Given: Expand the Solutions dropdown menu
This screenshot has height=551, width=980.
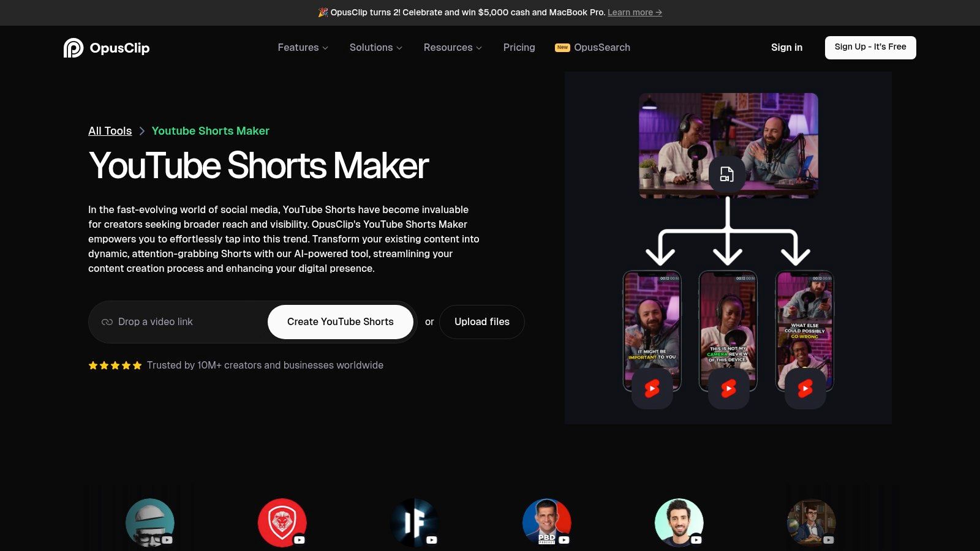Looking at the screenshot, I should tap(375, 47).
